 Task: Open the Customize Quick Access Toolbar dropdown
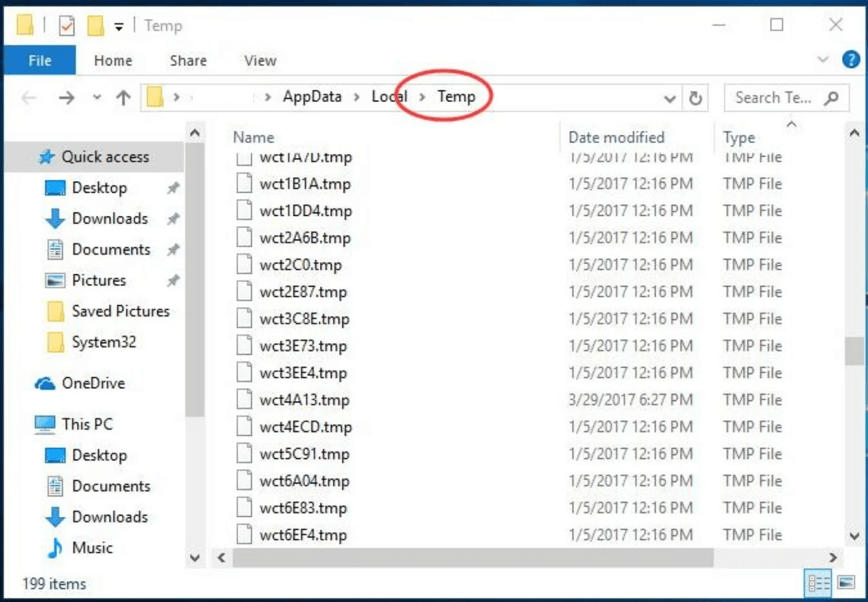coord(119,27)
